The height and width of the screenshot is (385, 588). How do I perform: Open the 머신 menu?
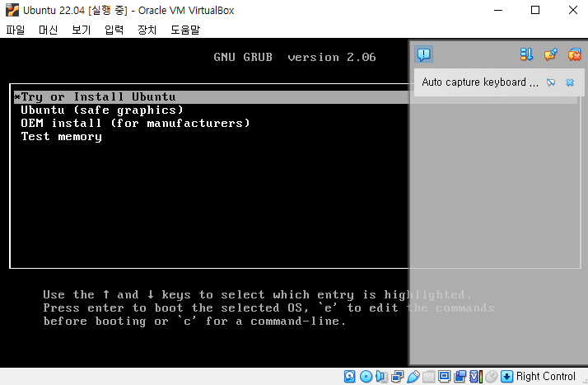[x=49, y=30]
